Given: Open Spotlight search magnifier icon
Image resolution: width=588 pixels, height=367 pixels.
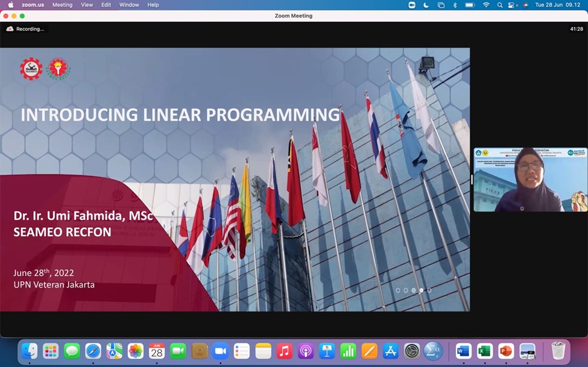Looking at the screenshot, I should (500, 5).
